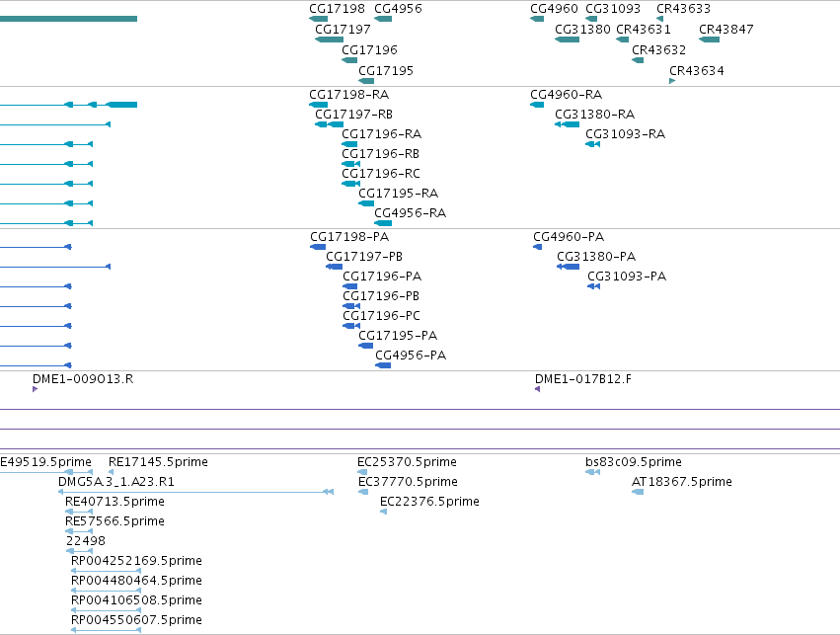The image size is (840, 635).
Task: Select the DME1-017B12.F marker
Action: point(537,389)
